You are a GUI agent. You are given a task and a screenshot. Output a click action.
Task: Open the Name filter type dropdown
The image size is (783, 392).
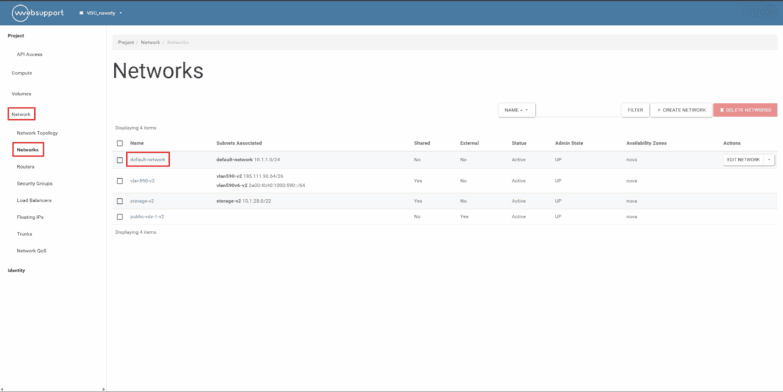pyautogui.click(x=516, y=110)
